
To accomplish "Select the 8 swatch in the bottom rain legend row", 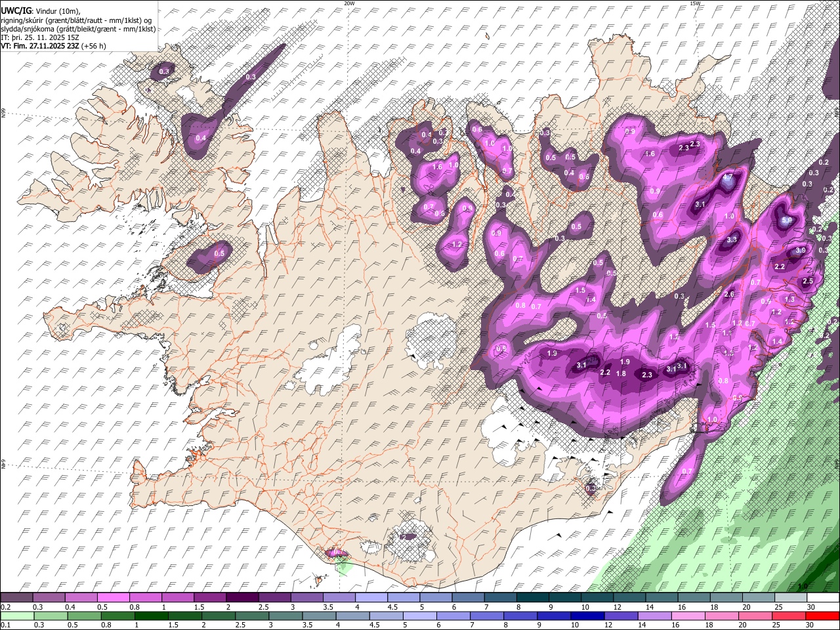I will [x=520, y=616].
